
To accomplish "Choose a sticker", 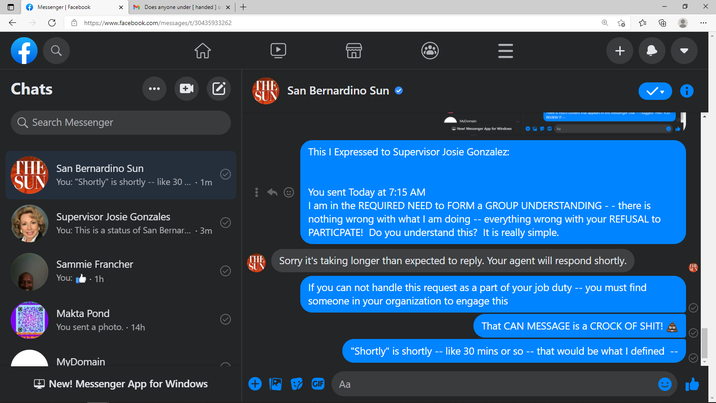I will [x=297, y=384].
